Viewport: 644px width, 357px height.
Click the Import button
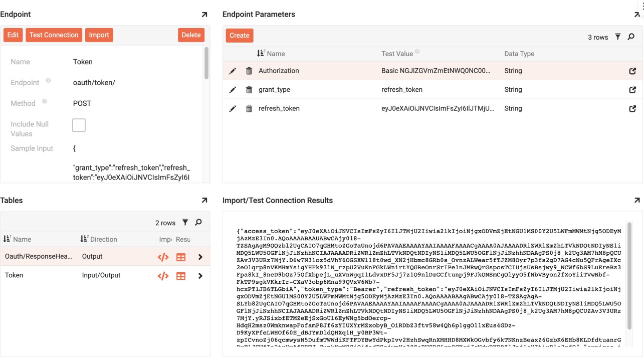coord(99,35)
